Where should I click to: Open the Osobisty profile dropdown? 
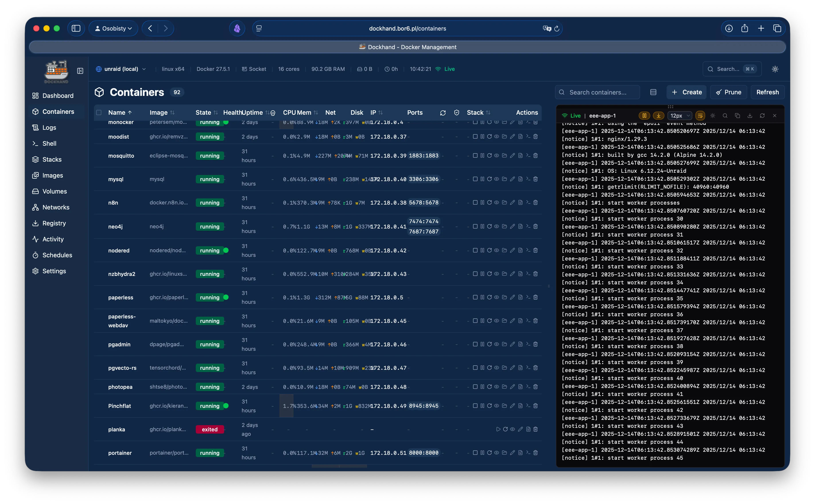click(113, 28)
